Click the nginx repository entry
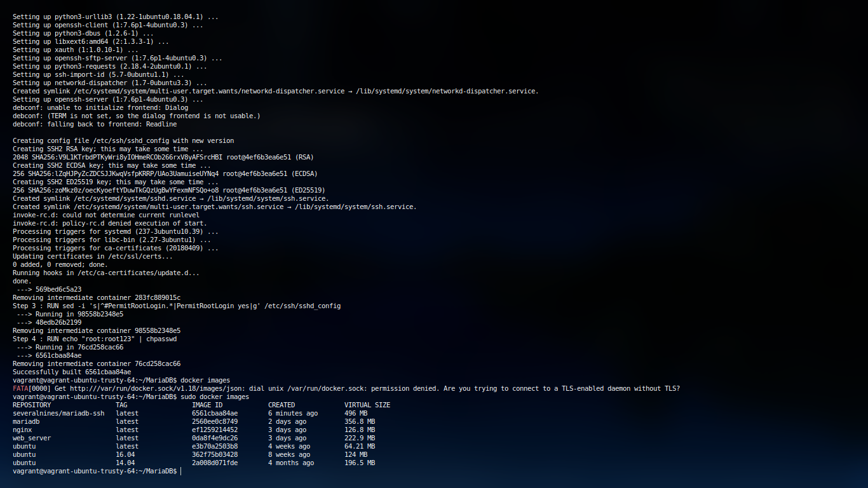The width and height of the screenshot is (868, 488). tap(22, 430)
